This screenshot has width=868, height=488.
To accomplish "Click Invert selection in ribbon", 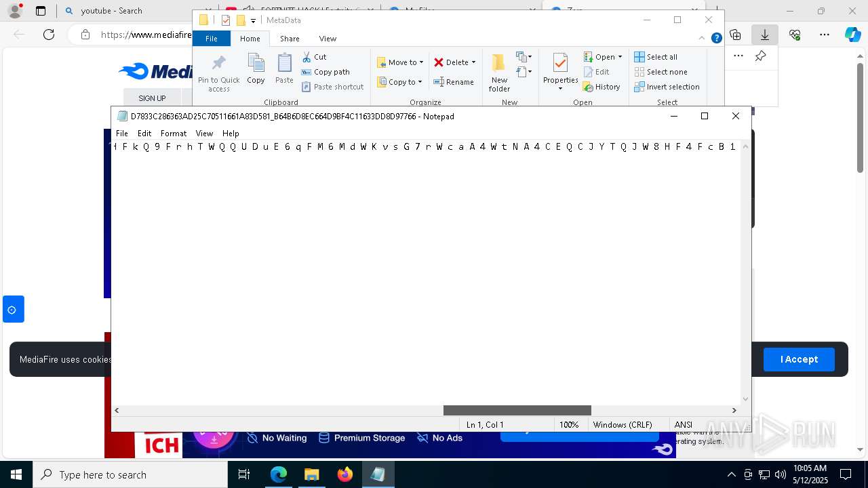I will click(x=667, y=87).
